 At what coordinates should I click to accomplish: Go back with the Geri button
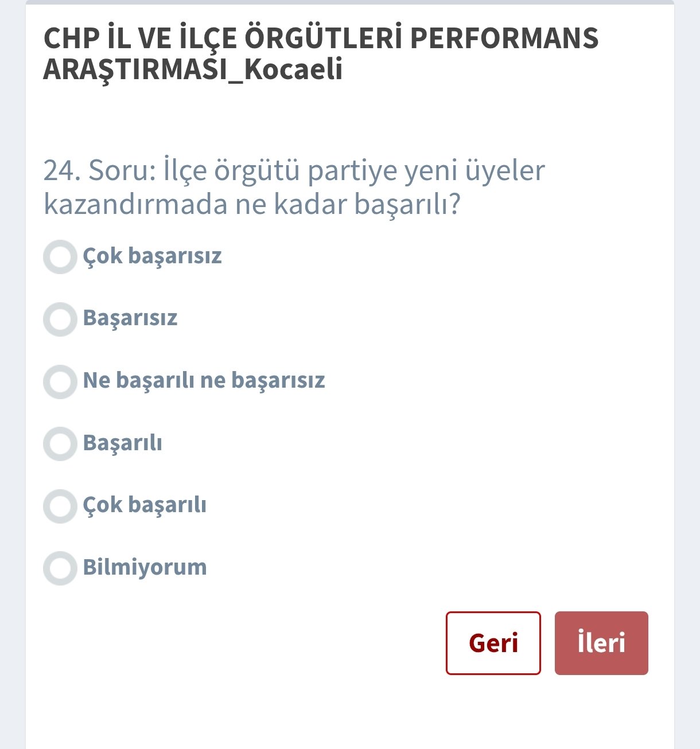click(493, 643)
